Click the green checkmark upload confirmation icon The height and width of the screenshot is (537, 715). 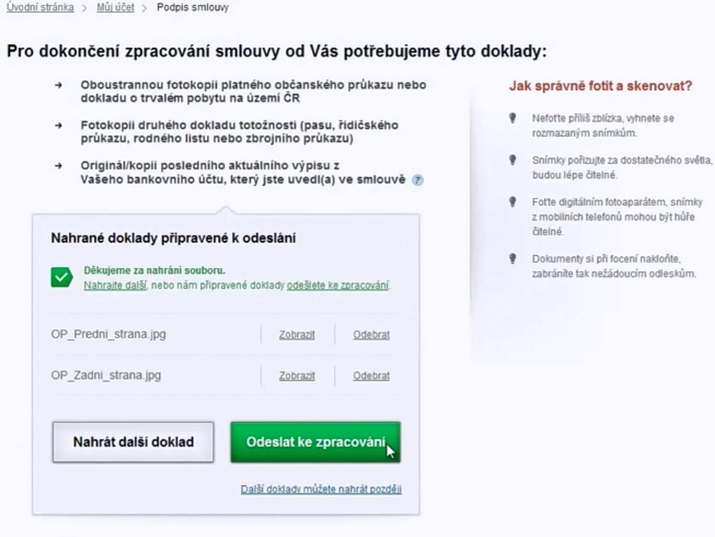pos(62,277)
